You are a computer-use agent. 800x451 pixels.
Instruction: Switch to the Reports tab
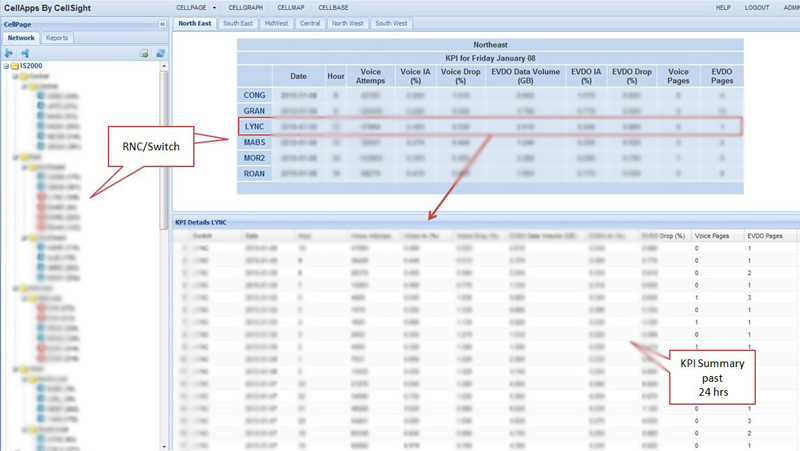(x=57, y=38)
